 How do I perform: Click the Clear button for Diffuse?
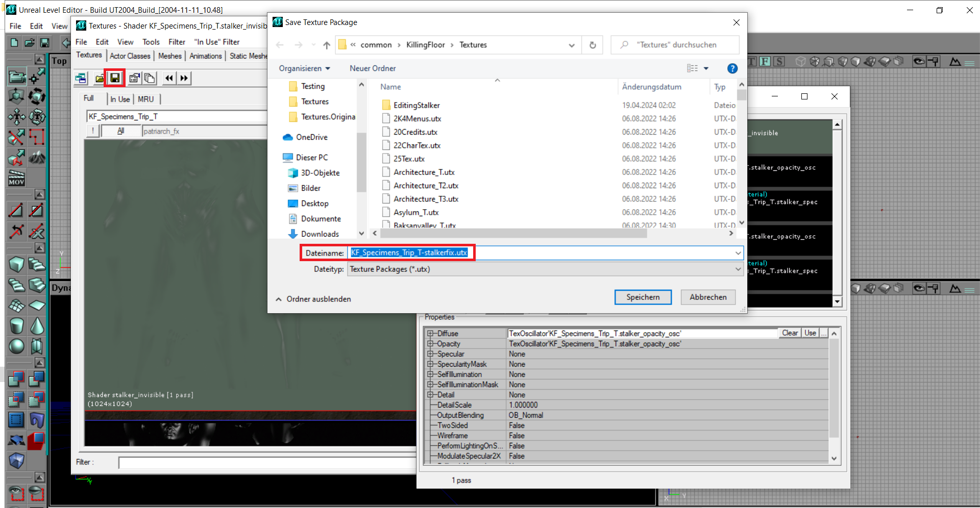(x=790, y=333)
